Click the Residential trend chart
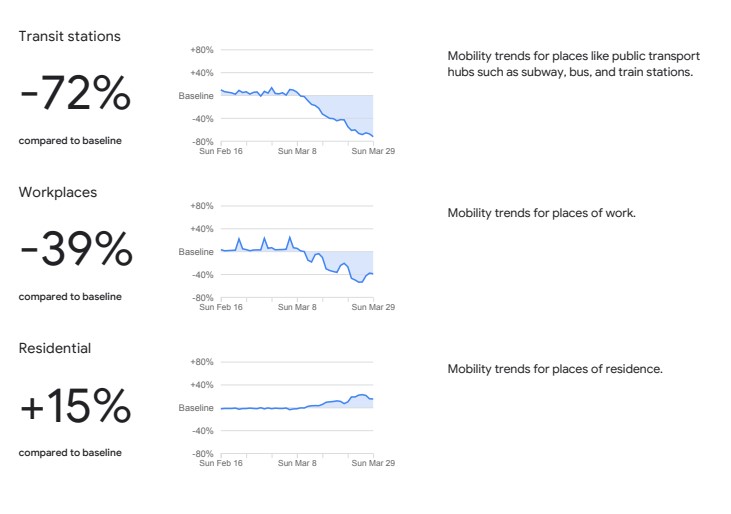The height and width of the screenshot is (514, 731). click(x=296, y=408)
